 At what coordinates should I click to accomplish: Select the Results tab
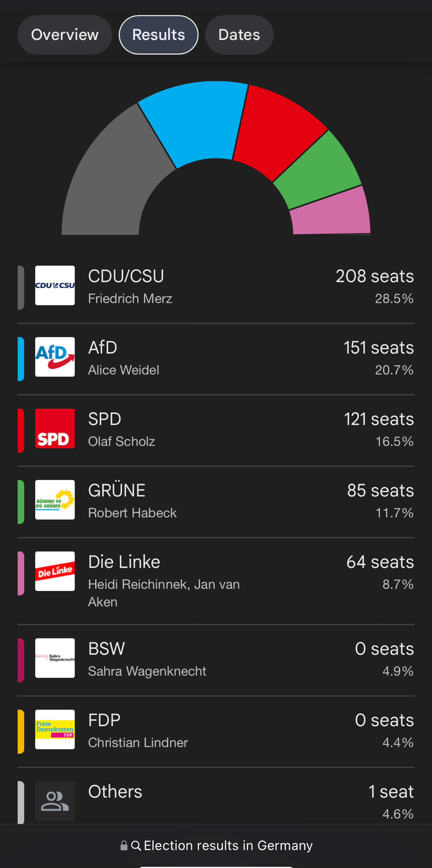158,35
